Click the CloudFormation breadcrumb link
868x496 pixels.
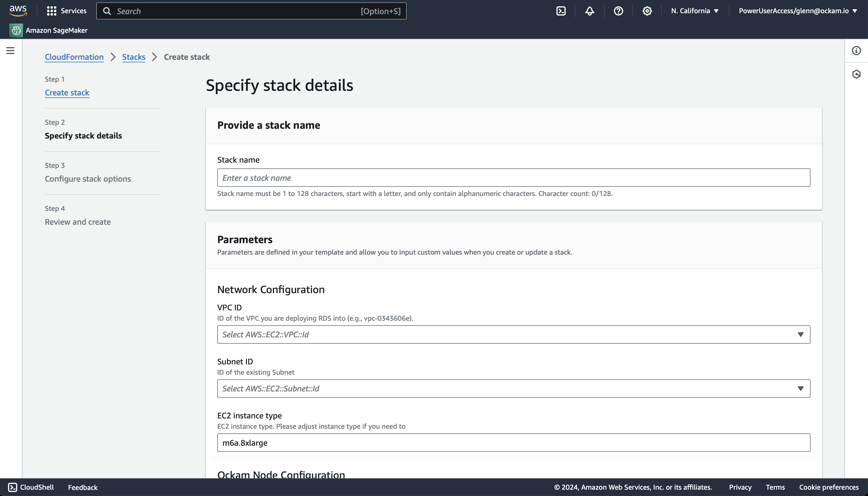[74, 57]
